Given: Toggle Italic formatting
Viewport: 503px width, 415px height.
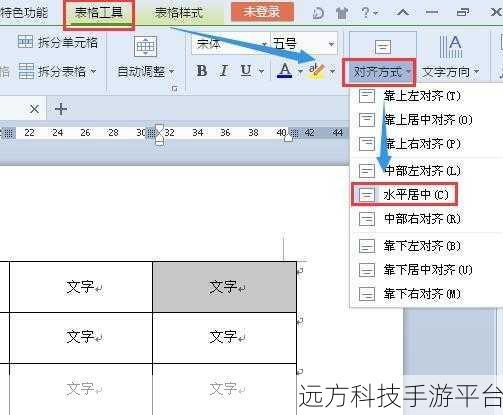Looking at the screenshot, I should [x=224, y=71].
